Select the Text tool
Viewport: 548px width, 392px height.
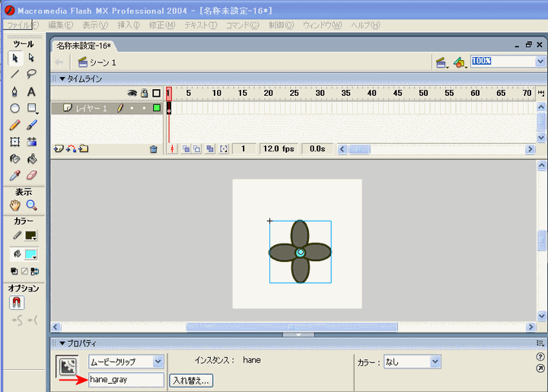coord(31,92)
